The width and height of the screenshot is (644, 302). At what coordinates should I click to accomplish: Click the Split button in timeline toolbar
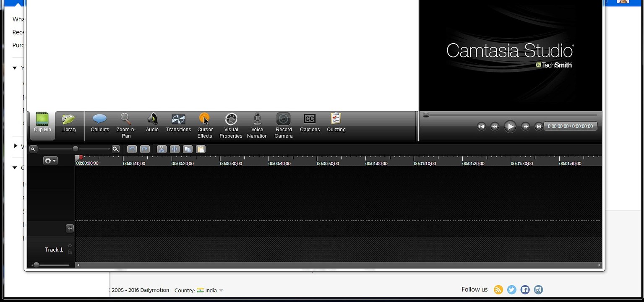coord(175,149)
